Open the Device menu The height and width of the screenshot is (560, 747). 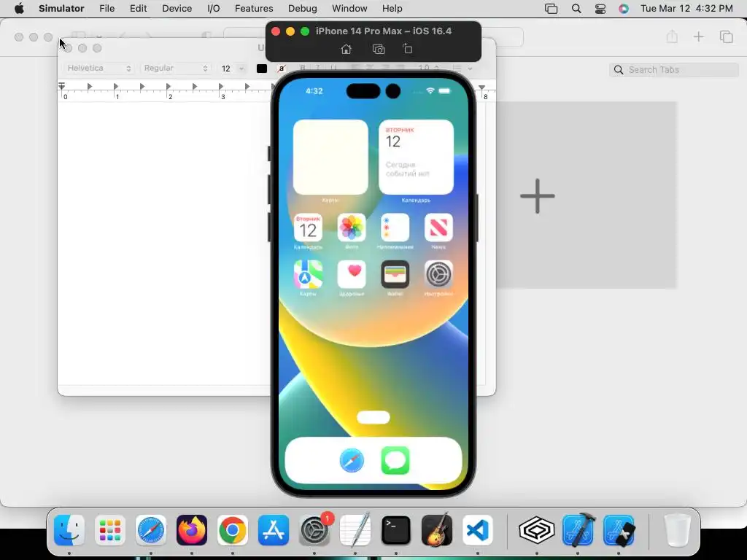click(x=177, y=9)
